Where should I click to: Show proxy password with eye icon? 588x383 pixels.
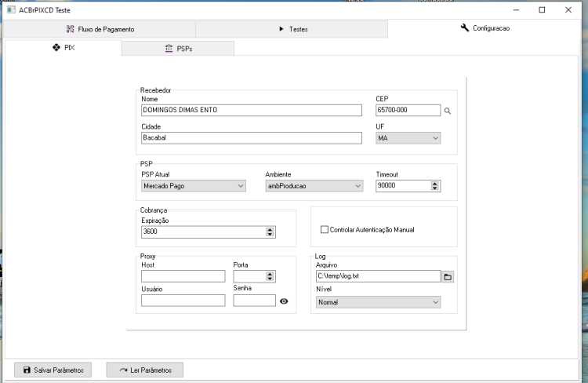tap(284, 301)
